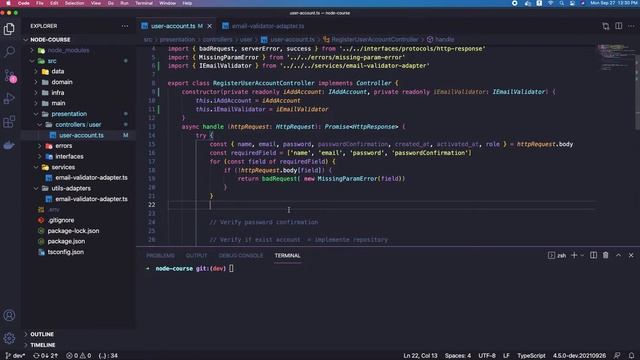Open the Terminal menu in menu bar
This screenshot has height=360, width=640.
pos(144,3)
